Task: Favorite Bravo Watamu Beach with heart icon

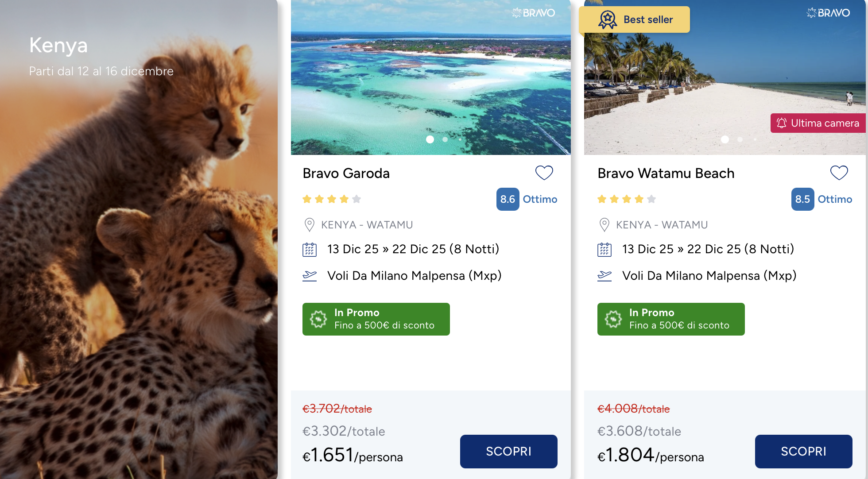Action: coord(839,173)
